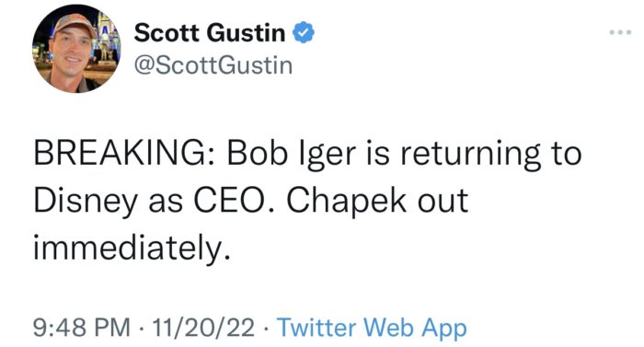Click the name Bob Iger in tweet
This screenshot has width=644, height=347.
click(x=292, y=155)
